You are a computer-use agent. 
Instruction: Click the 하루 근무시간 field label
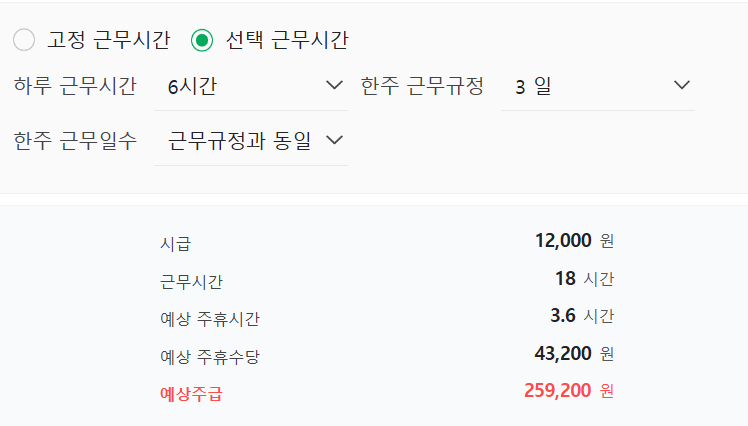(x=75, y=86)
